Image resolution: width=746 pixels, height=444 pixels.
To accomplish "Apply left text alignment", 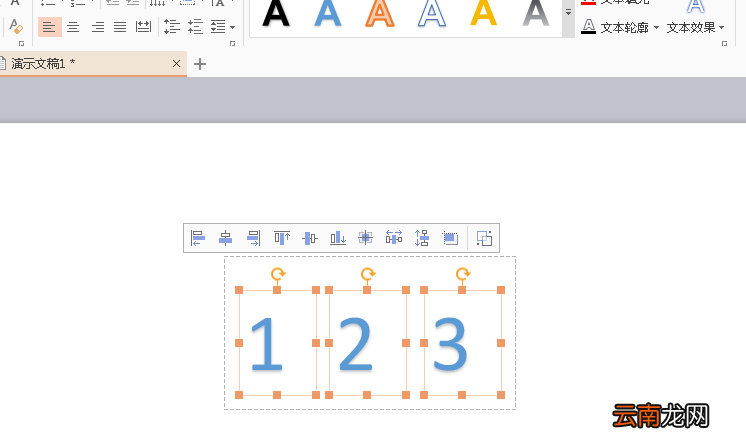I will [49, 27].
